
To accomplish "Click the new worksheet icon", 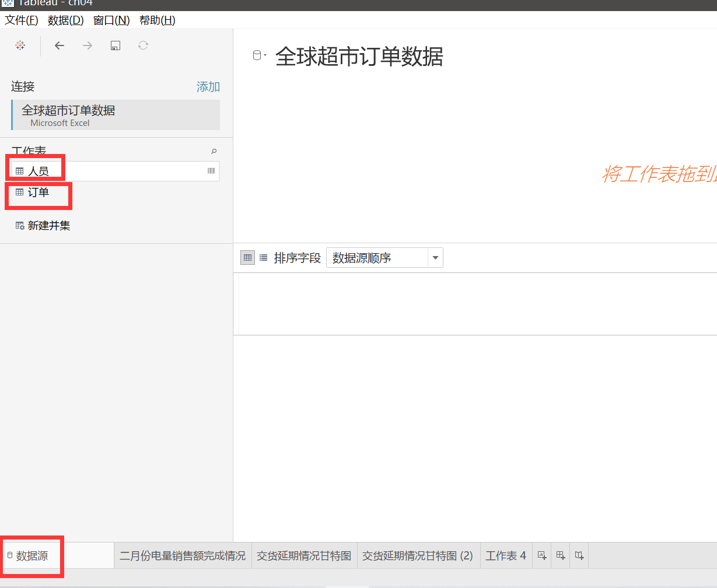I will tap(542, 556).
